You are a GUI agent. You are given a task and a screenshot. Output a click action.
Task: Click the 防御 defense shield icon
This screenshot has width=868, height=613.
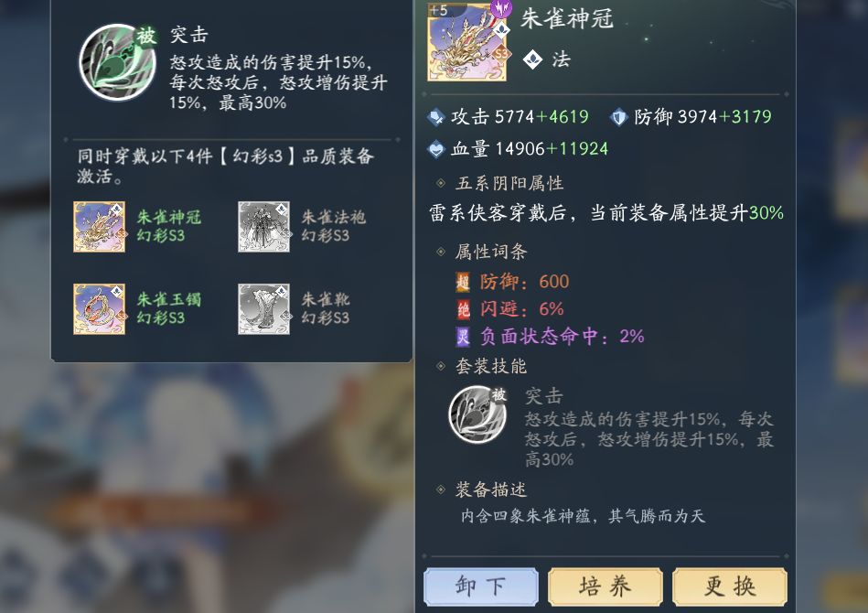617,117
